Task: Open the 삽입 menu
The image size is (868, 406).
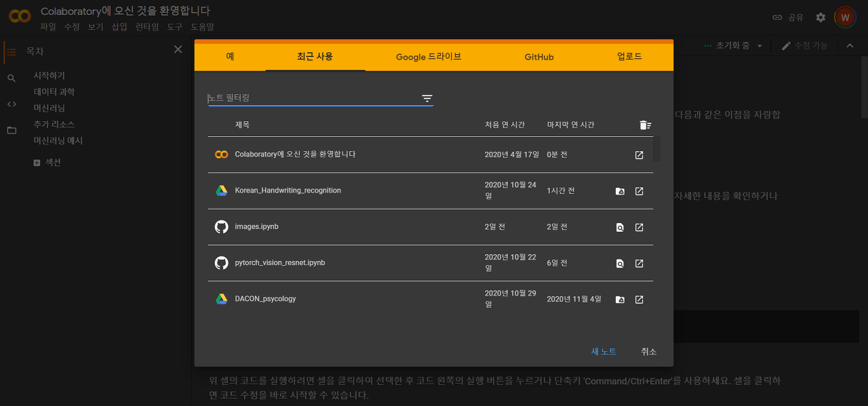Action: coord(119,27)
